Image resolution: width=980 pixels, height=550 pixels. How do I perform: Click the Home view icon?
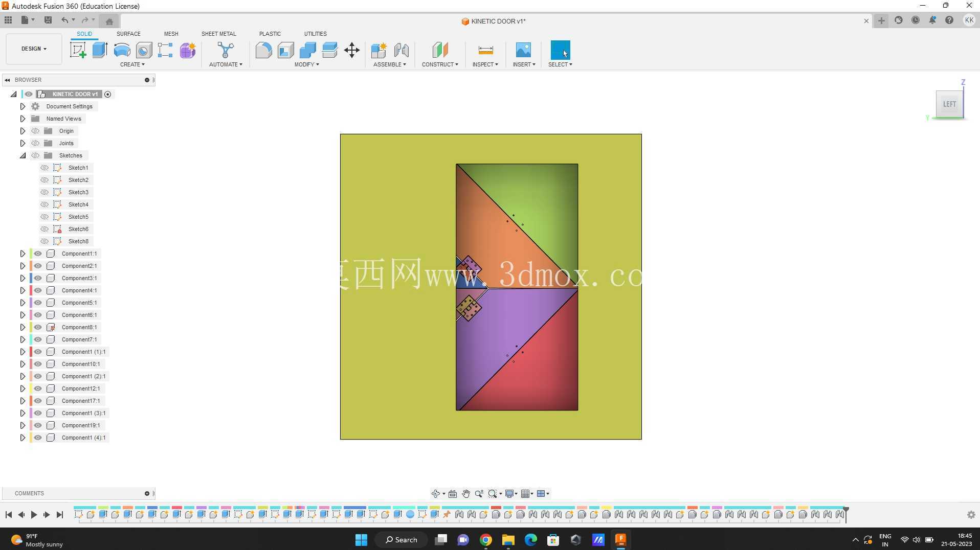(x=109, y=21)
